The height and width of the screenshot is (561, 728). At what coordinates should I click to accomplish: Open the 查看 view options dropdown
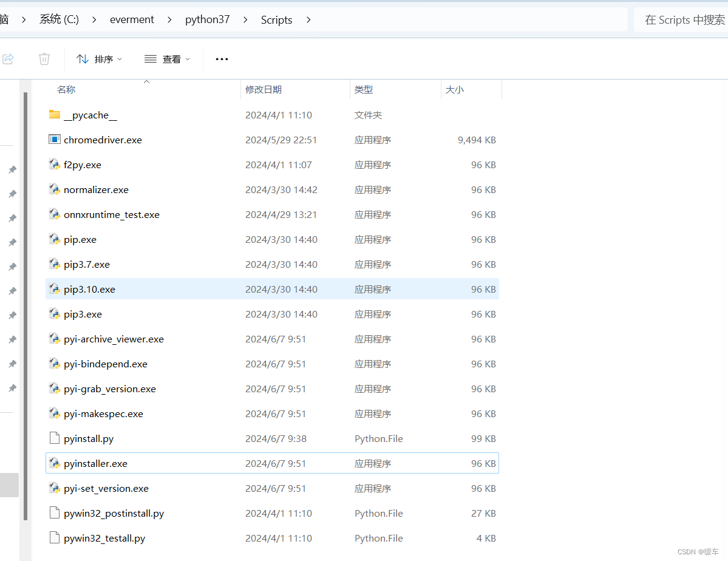click(166, 59)
